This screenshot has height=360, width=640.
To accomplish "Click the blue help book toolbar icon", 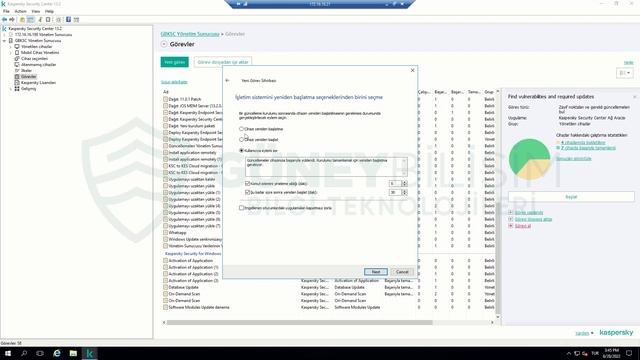I will tap(68, 19).
